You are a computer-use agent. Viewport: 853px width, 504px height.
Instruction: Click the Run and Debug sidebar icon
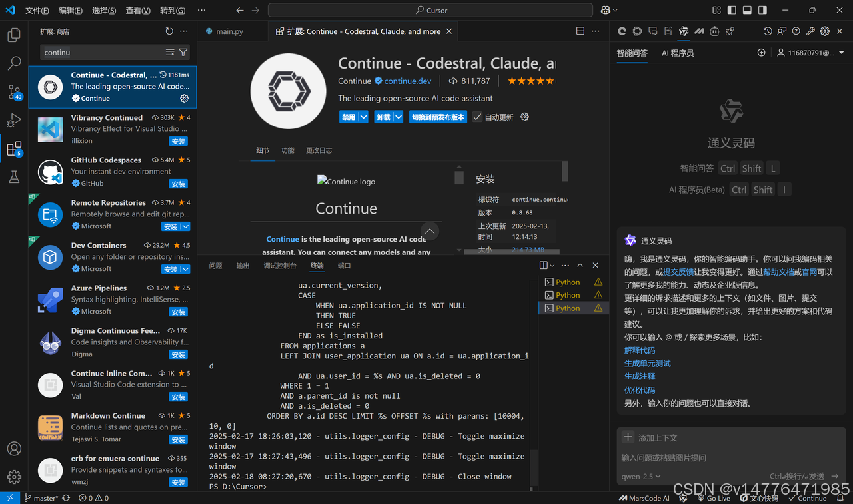14,121
